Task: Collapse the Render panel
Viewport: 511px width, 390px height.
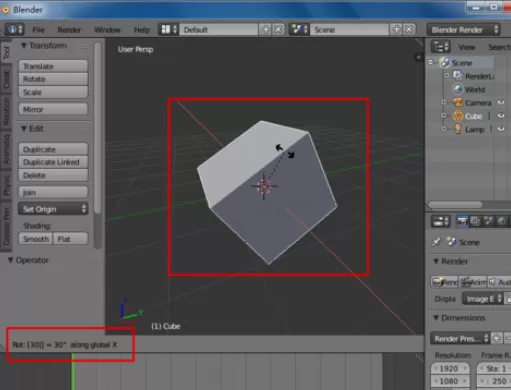Action: [436, 261]
